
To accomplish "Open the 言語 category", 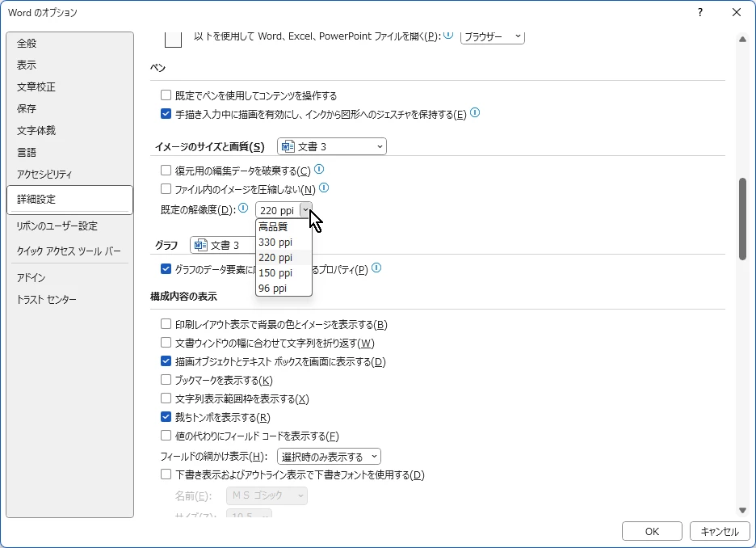I will point(70,153).
